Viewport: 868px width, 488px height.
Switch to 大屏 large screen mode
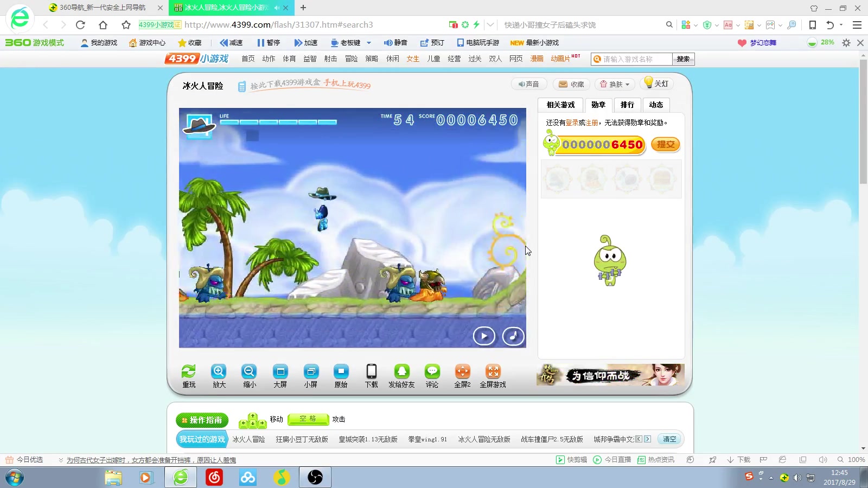pyautogui.click(x=280, y=376)
